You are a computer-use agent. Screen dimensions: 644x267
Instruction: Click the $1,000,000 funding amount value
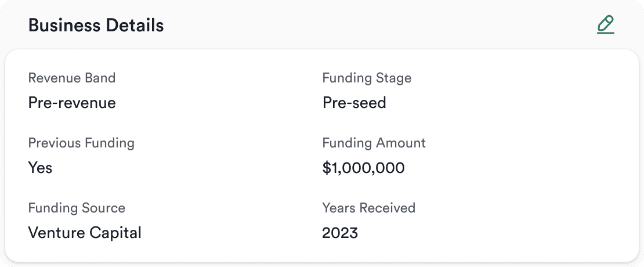coord(363,168)
